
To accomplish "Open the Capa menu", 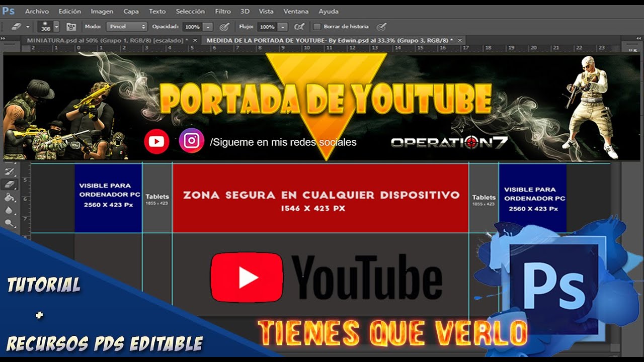I will coord(131,11).
